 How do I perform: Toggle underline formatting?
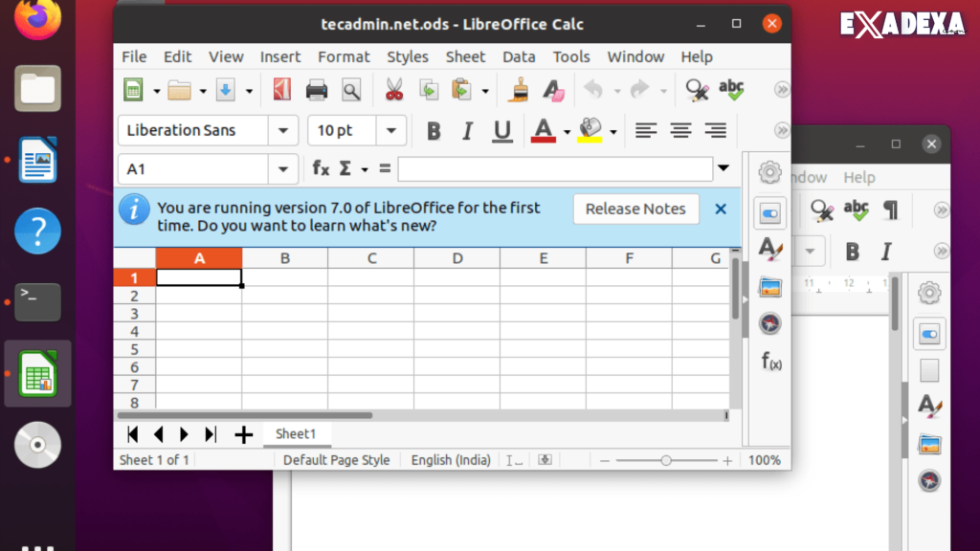click(x=501, y=130)
